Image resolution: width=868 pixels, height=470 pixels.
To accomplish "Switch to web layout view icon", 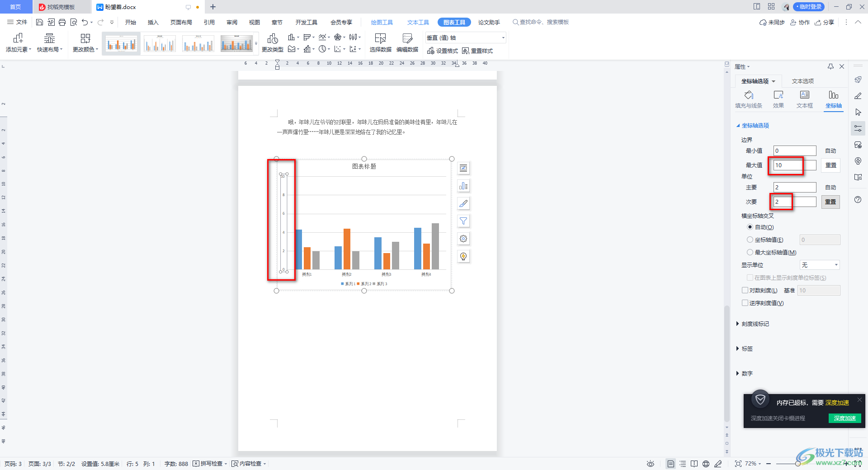I will tap(706, 464).
